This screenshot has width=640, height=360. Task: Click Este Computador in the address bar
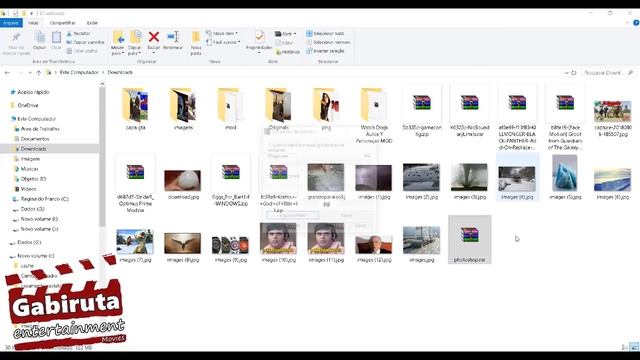tap(79, 72)
